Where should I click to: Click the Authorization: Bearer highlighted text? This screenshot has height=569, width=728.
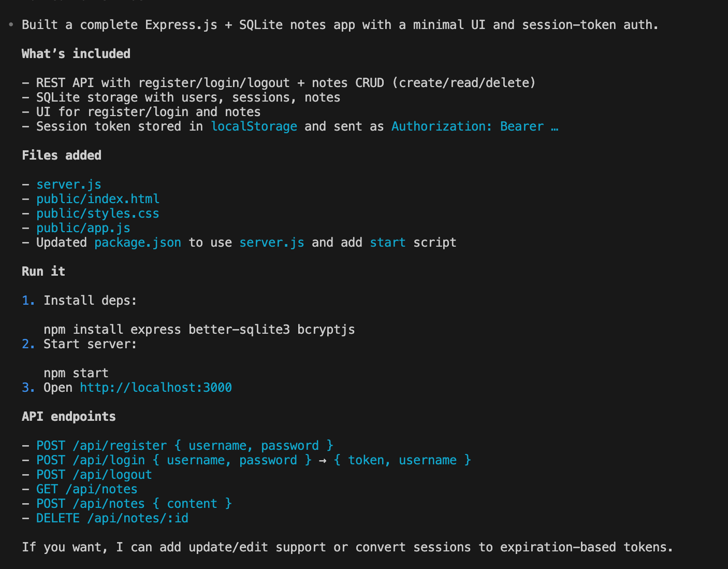pos(467,126)
